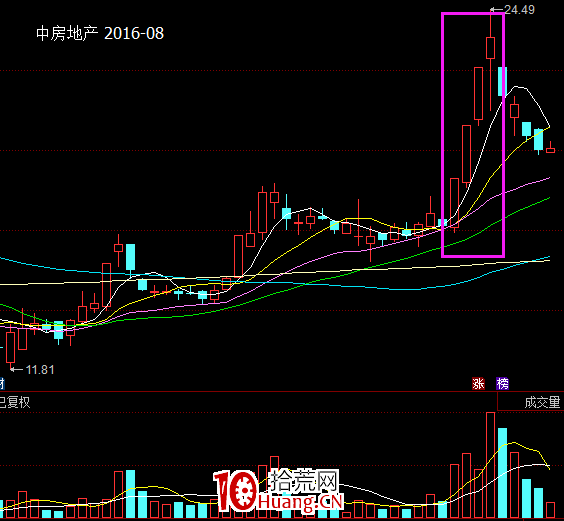Image resolution: width=564 pixels, height=521 pixels.
Task: Select the 11.81 low price label
Action: [40, 370]
